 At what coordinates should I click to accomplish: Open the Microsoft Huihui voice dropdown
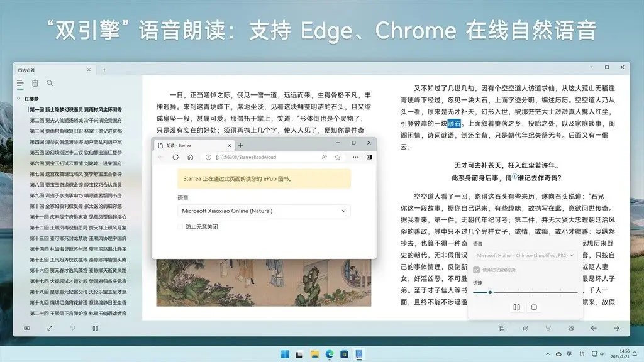525,255
